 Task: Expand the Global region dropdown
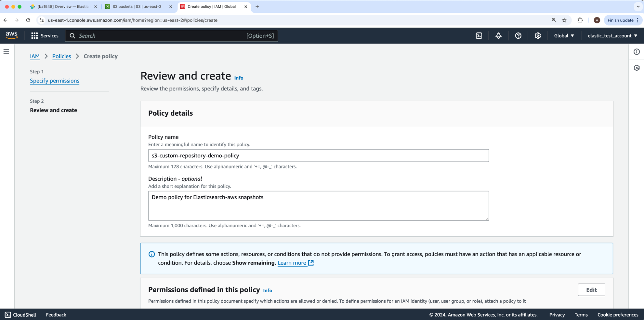(564, 36)
